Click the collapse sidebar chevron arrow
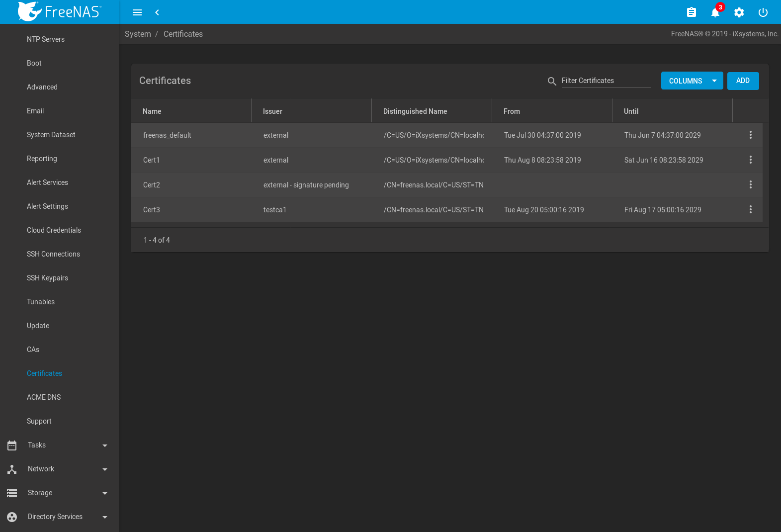Viewport: 781px width, 532px height. [x=157, y=12]
